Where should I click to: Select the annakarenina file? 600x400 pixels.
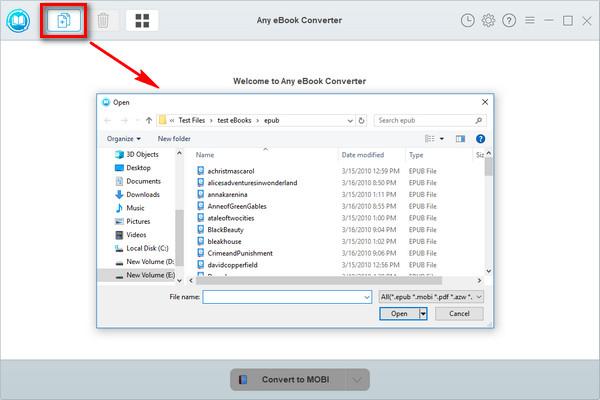(x=227, y=194)
